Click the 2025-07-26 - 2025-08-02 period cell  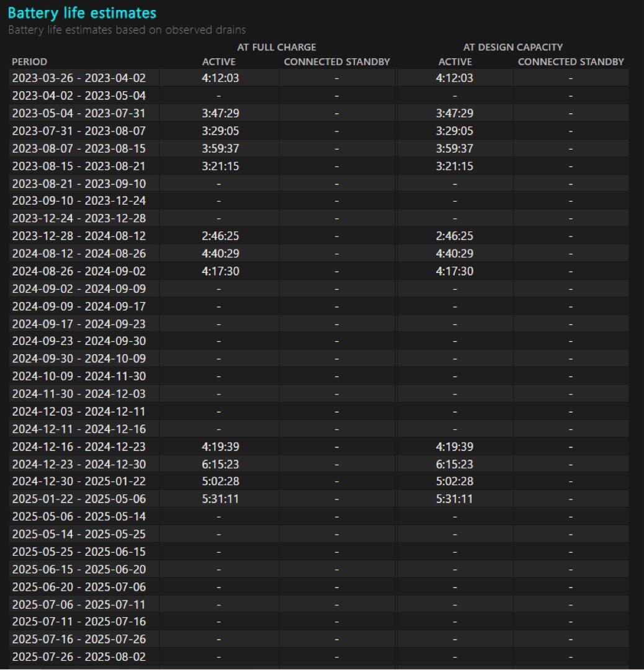[79, 656]
